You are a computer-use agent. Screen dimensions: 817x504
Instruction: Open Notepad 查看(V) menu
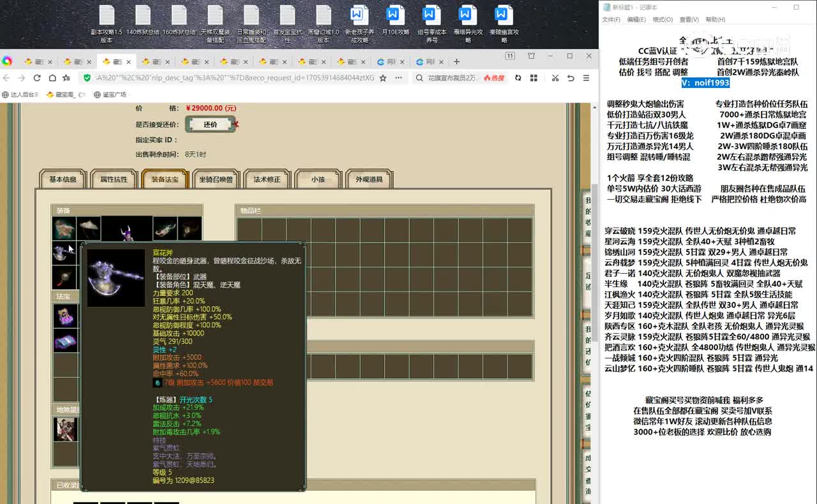(689, 20)
